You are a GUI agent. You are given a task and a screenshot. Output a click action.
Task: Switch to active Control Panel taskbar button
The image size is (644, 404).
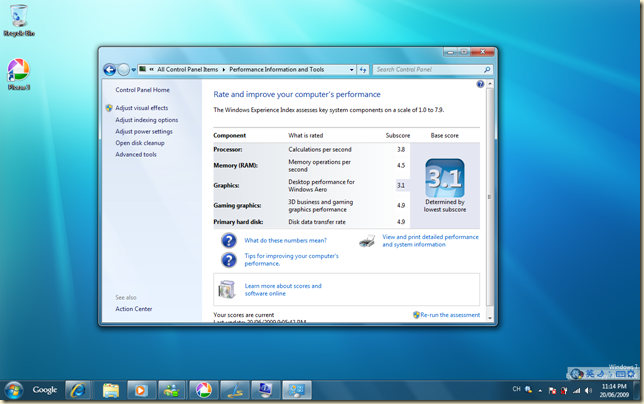pos(297,390)
